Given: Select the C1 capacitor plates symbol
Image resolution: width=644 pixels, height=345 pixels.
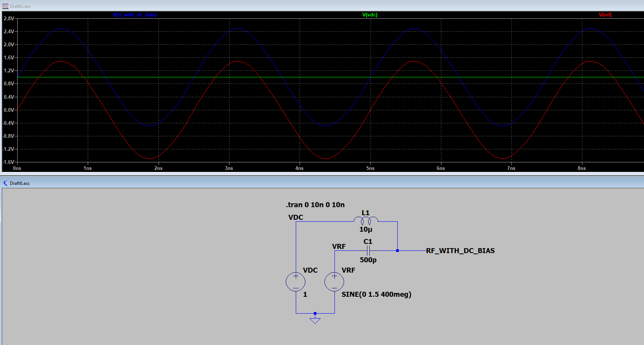Looking at the screenshot, I should pyautogui.click(x=368, y=251).
